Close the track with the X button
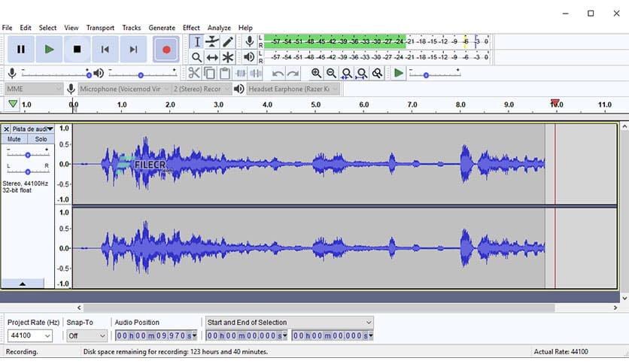This screenshot has width=629, height=364. (7, 129)
